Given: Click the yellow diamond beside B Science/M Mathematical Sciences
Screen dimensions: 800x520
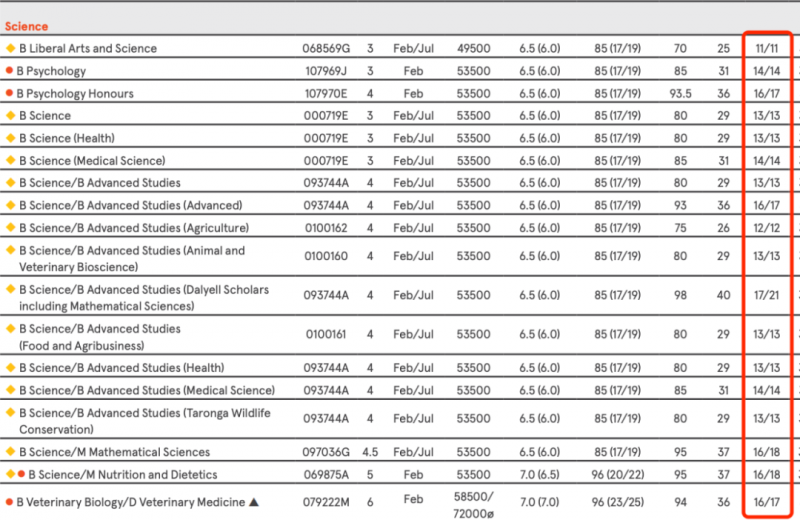Looking at the screenshot, I should [10, 451].
